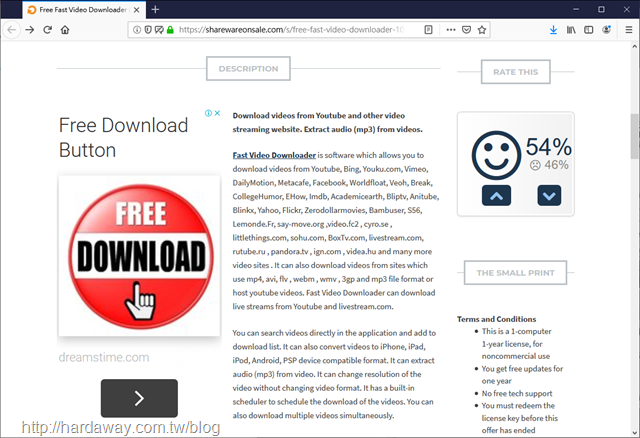
Task: Click the address bar URL field
Action: click(291, 30)
